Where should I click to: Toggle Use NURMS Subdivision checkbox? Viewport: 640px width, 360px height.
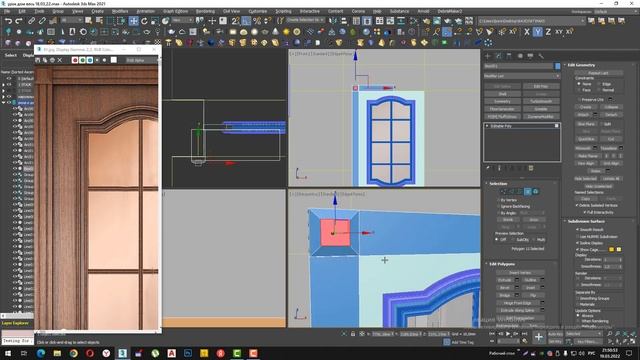coord(578,237)
